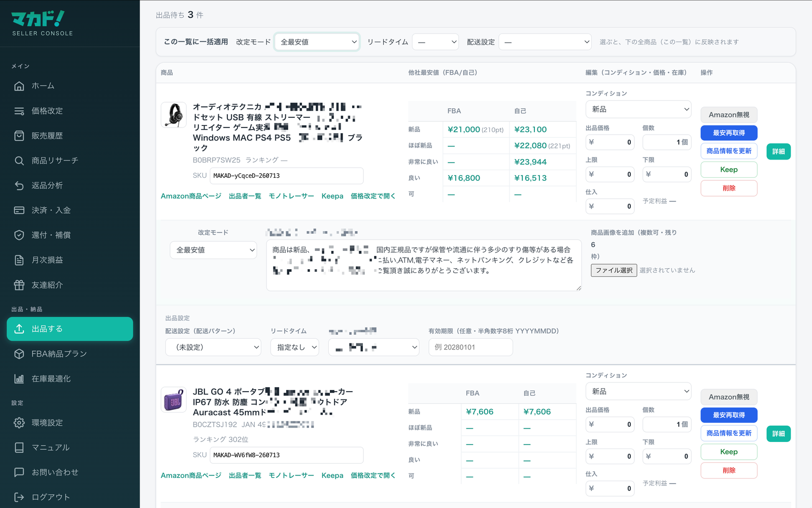
Task: Click 最安再取得 for Audio-Technica headset
Action: (729, 133)
